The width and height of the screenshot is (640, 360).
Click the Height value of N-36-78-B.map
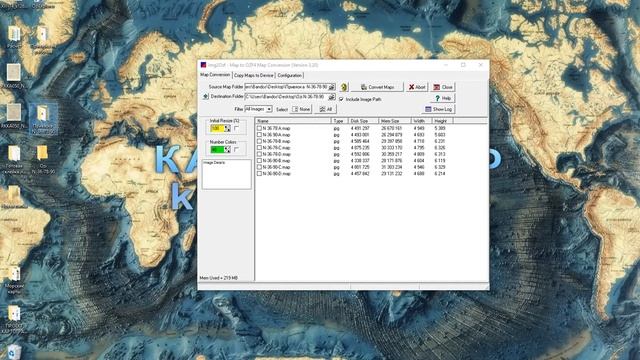tap(440, 141)
